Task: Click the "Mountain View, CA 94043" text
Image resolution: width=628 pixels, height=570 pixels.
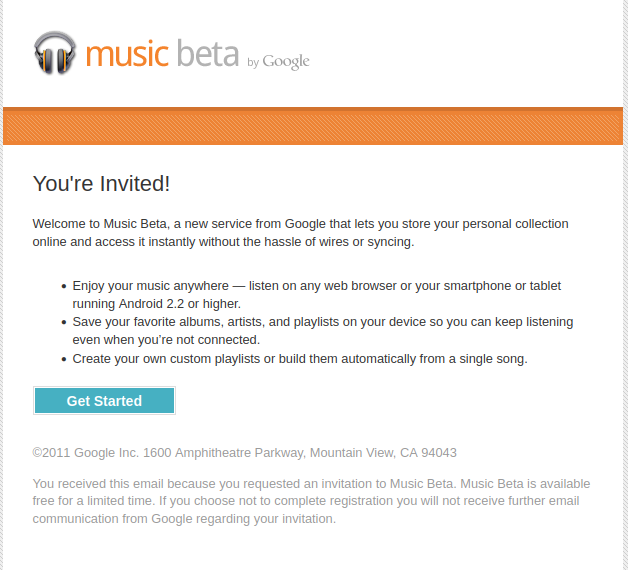Action: (x=383, y=453)
